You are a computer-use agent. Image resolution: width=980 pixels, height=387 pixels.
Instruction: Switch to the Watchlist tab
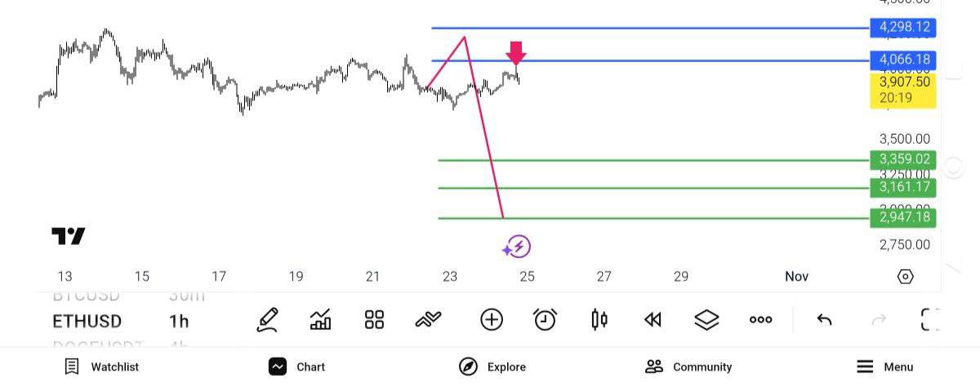[x=102, y=367]
